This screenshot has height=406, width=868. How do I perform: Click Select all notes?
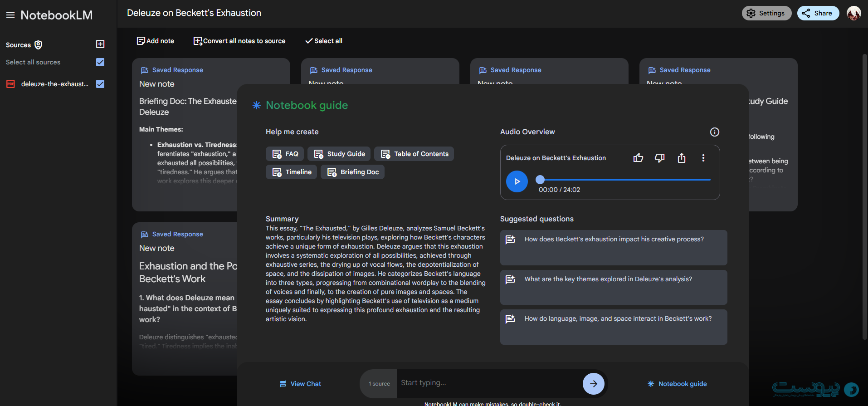[x=324, y=41]
